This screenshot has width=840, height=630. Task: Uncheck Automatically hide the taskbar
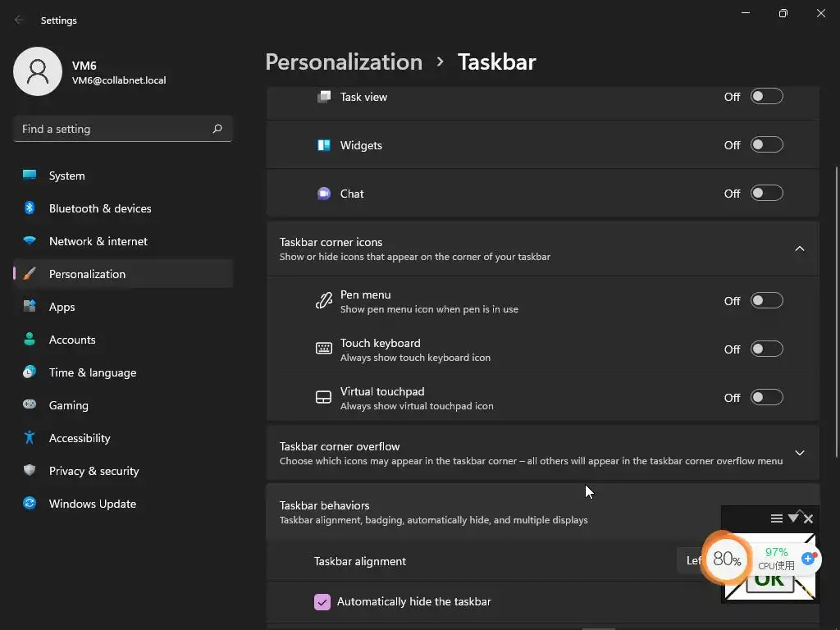[x=322, y=602]
